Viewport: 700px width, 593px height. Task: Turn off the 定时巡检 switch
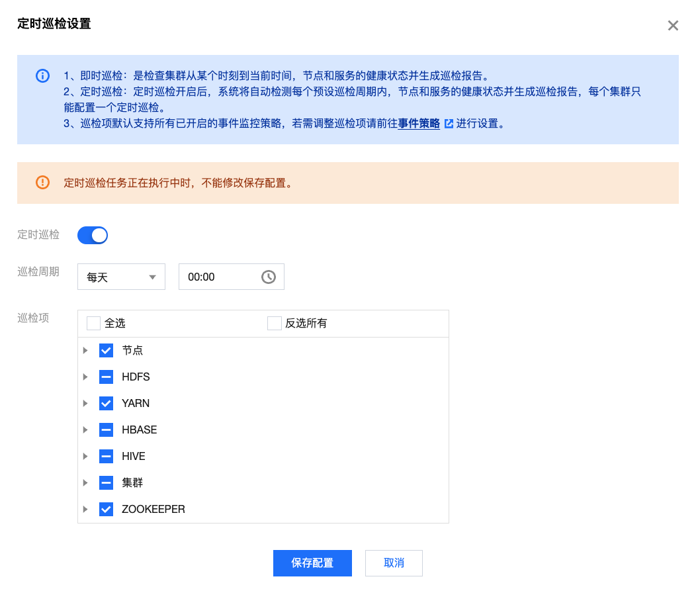(x=93, y=235)
